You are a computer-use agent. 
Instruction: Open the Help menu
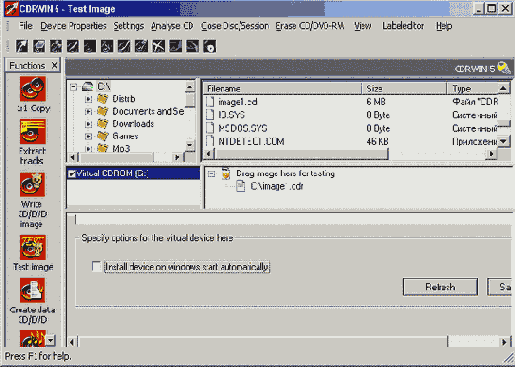click(444, 26)
